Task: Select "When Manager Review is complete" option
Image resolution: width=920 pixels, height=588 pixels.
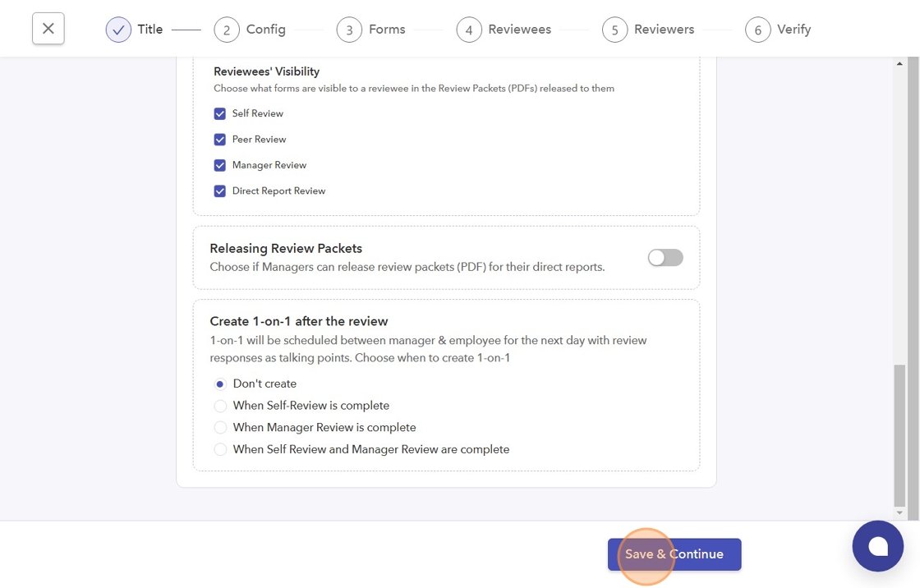Action: tap(220, 428)
